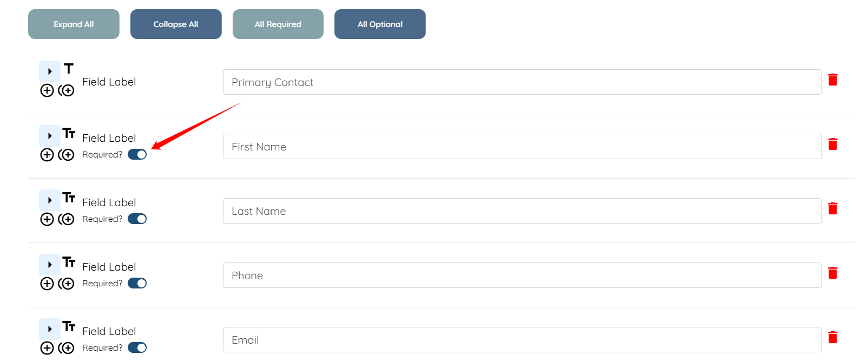Click the plus-in-parenthesis icon in Phone row
The width and height of the screenshot is (868, 361).
click(x=67, y=284)
